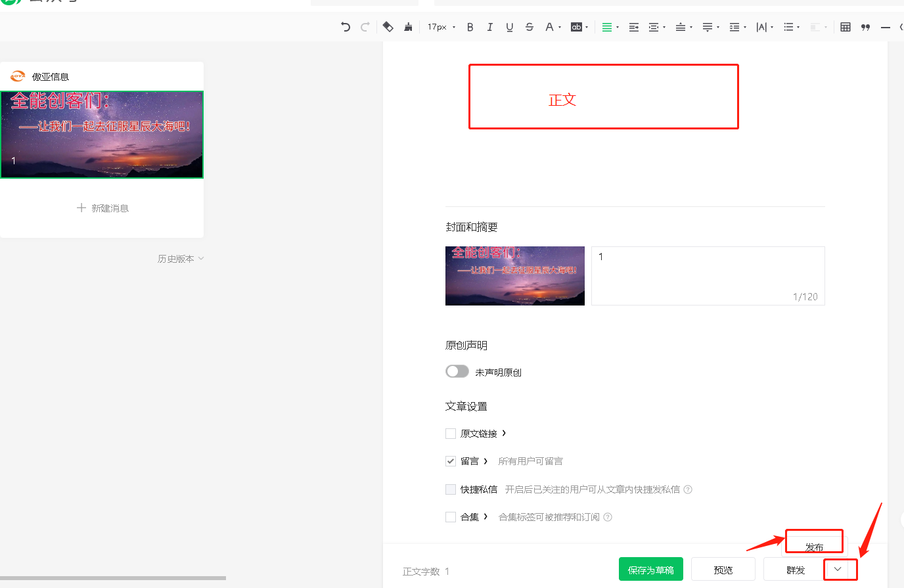Apply underline to text

pos(509,27)
